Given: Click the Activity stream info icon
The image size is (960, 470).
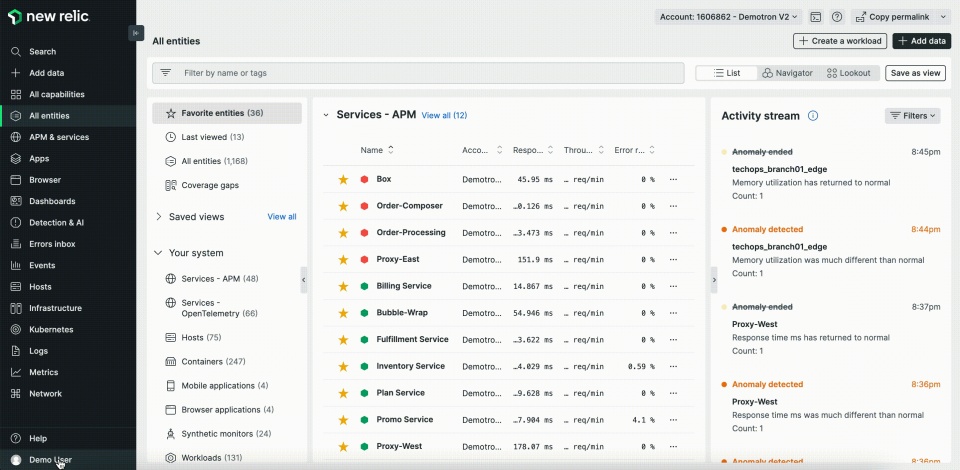Looking at the screenshot, I should 813,116.
